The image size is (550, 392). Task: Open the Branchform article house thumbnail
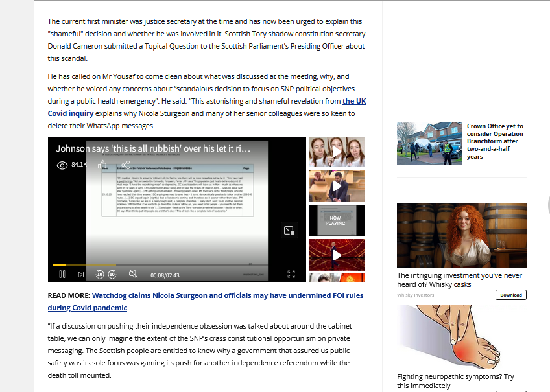[429, 143]
